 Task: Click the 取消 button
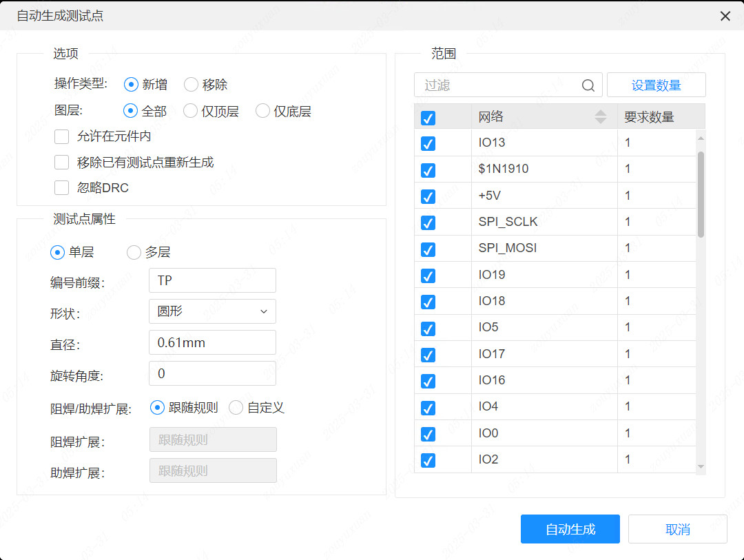point(677,529)
